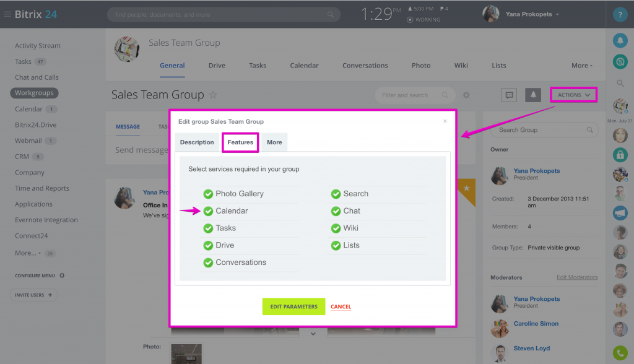This screenshot has height=364, width=634.
Task: Open the green chat bubble icon in right sidebar
Action: coord(620,61)
